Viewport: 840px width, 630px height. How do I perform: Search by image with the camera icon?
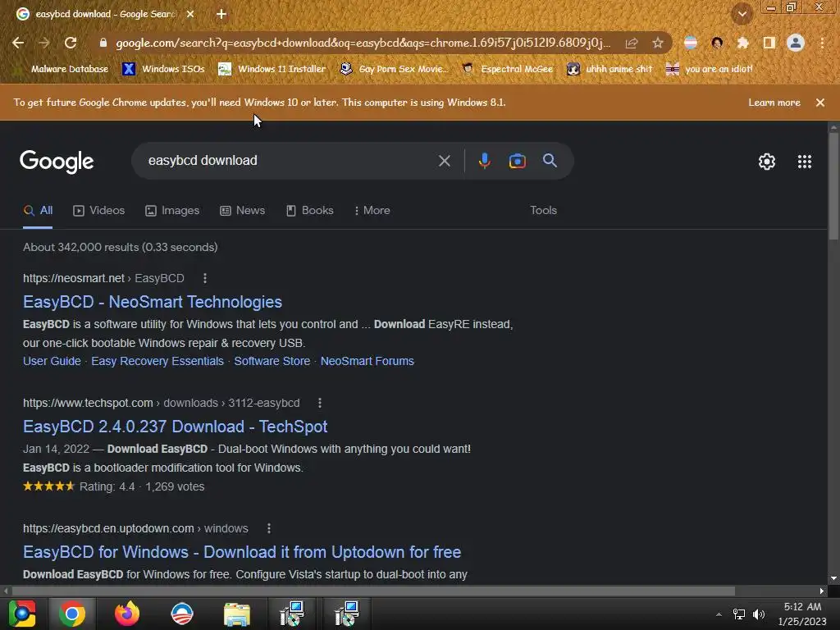pyautogui.click(x=517, y=161)
